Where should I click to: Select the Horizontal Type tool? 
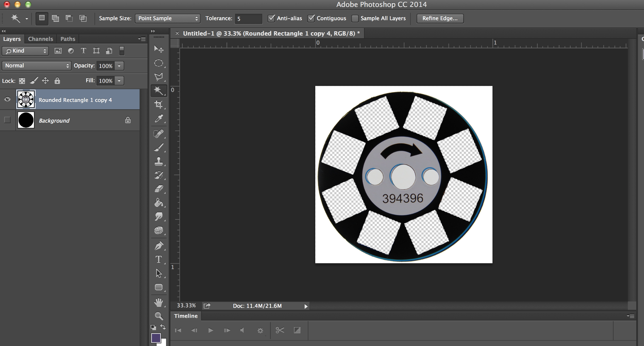pos(159,259)
